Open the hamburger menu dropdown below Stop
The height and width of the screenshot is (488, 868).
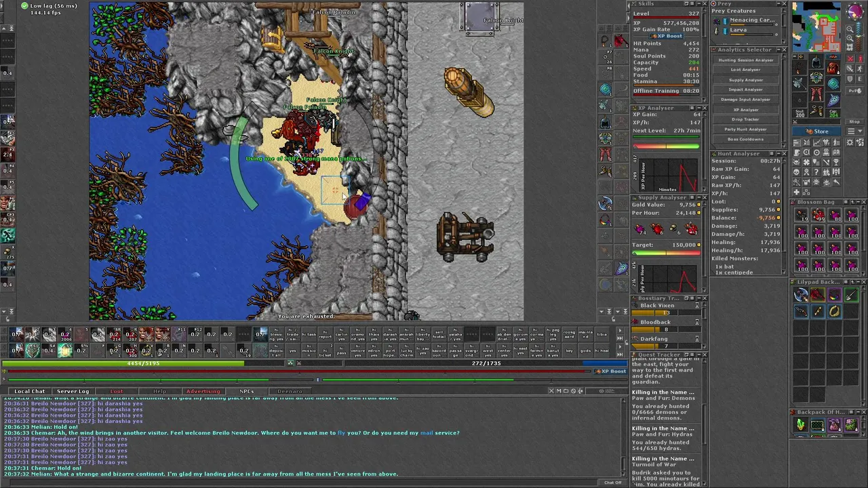tap(855, 131)
